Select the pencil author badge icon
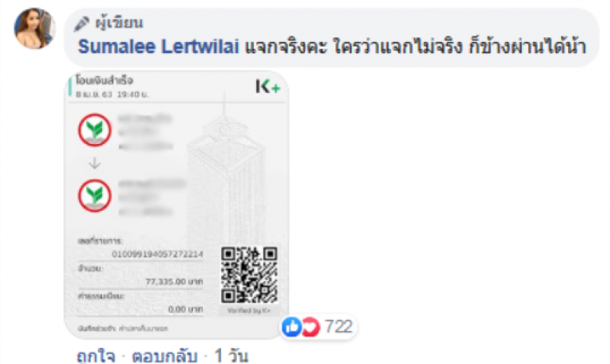This screenshot has height=364, width=610. (82, 24)
